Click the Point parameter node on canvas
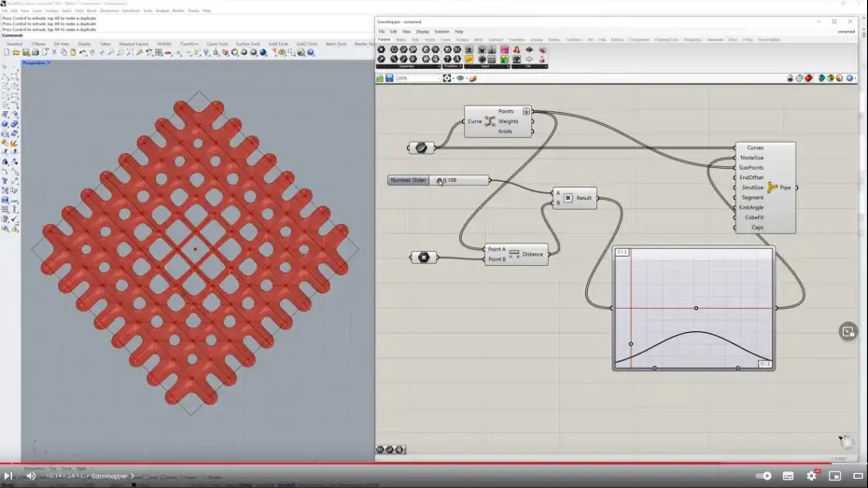The height and width of the screenshot is (488, 868). pyautogui.click(x=424, y=258)
